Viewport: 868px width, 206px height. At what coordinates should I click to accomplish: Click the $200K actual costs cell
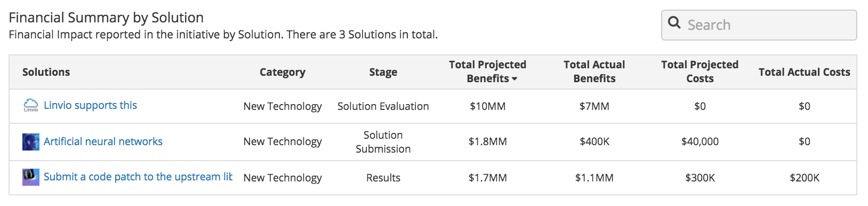tap(805, 178)
